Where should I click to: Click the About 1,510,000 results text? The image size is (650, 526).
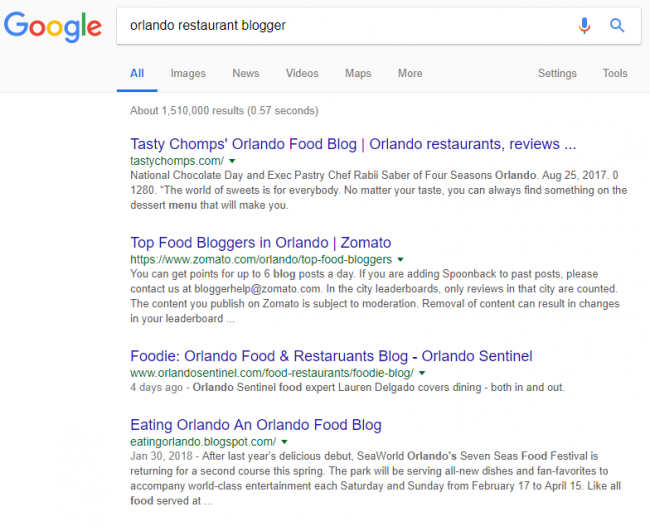224,111
